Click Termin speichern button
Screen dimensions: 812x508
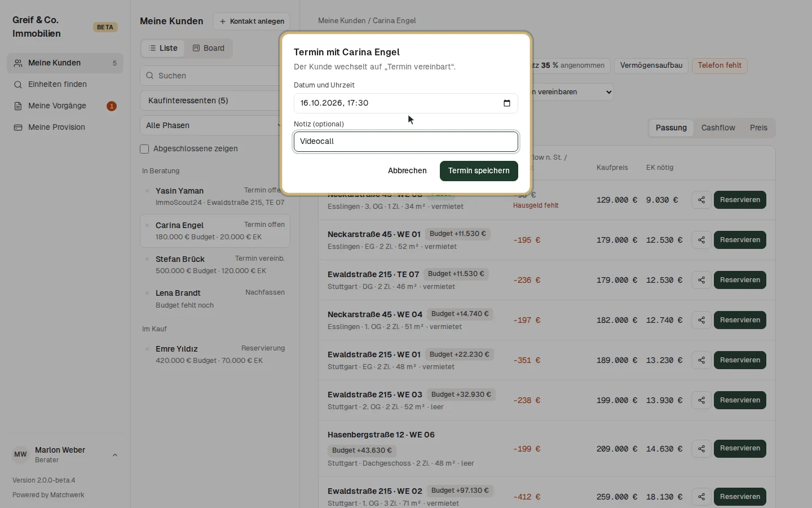pos(479,171)
